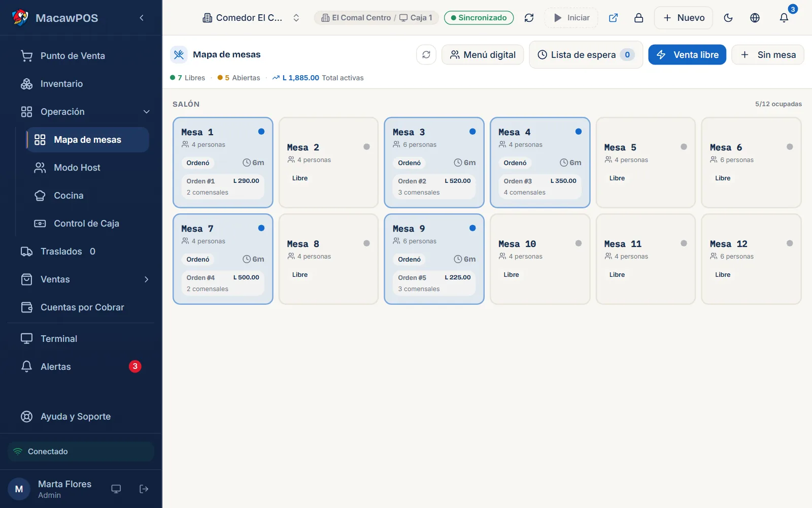Open Traslados
The image size is (812, 508).
click(x=85, y=251)
